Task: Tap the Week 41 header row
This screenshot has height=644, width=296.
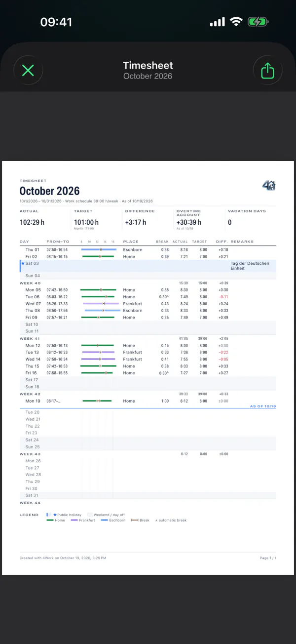Action: pos(148,338)
